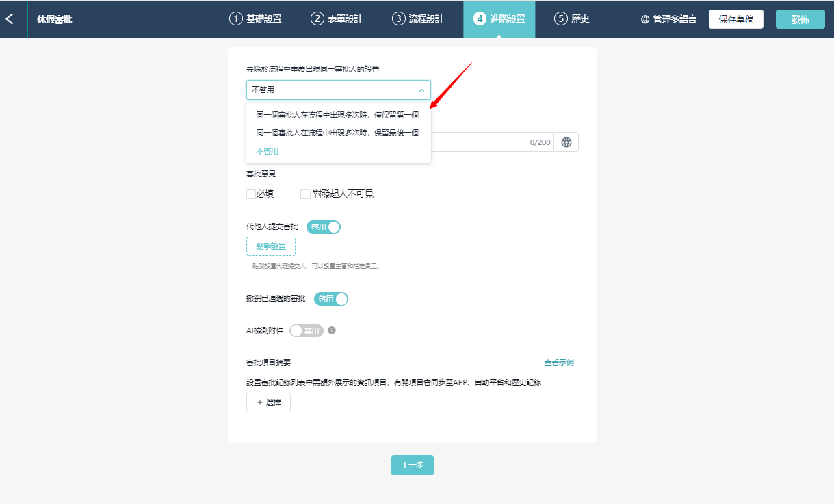
Task: Select option 保留最後一個 in dropdown
Action: [x=337, y=133]
